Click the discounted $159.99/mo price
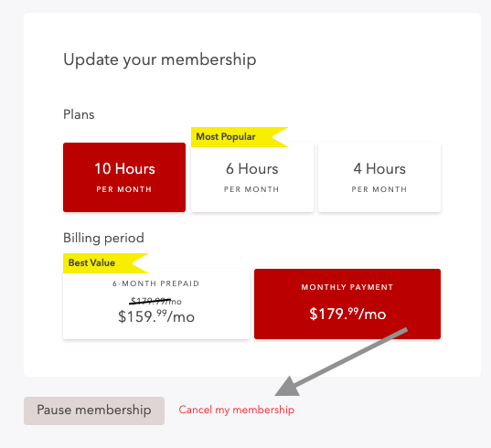 pos(156,316)
